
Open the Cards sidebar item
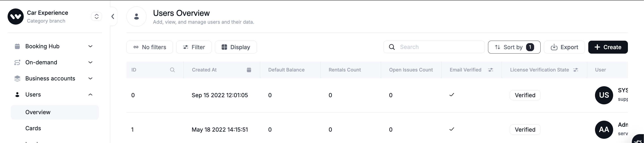(x=33, y=128)
